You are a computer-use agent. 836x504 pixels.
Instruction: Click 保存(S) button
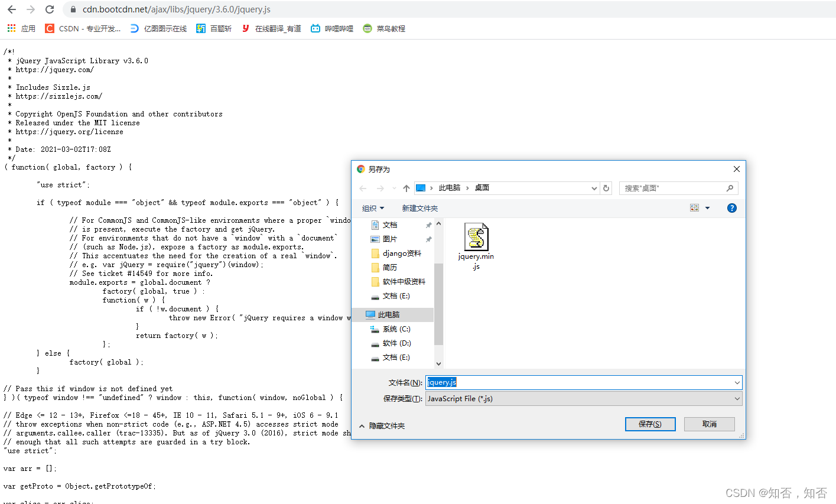650,424
